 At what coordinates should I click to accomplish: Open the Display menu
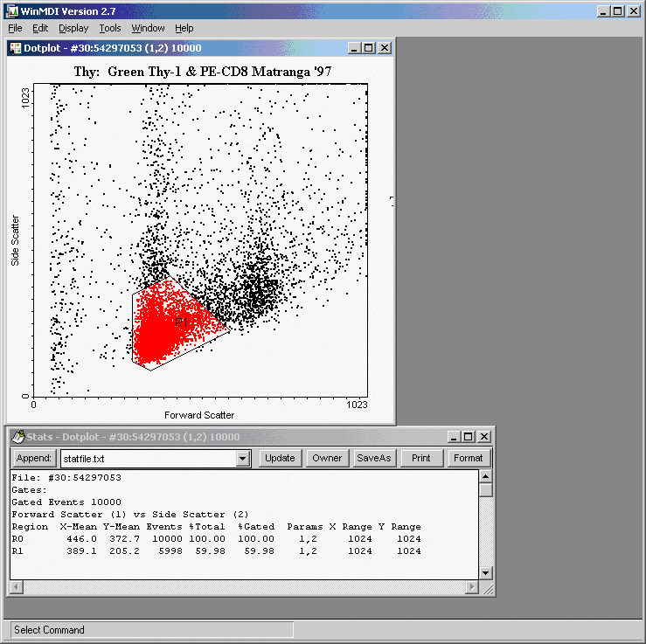73,28
